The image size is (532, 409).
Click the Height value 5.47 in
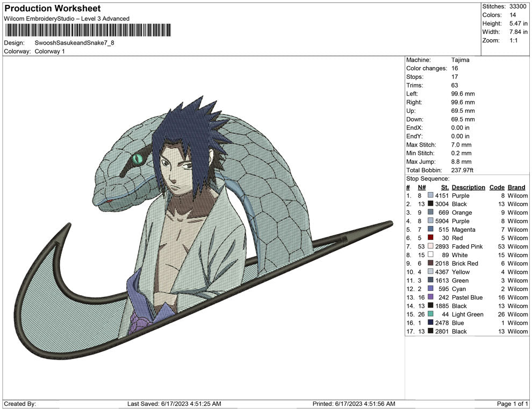[x=519, y=24]
